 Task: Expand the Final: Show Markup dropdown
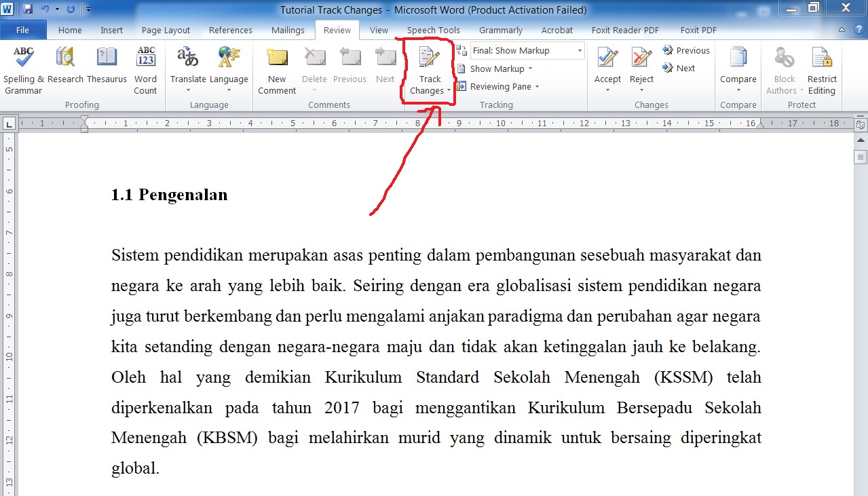(580, 51)
